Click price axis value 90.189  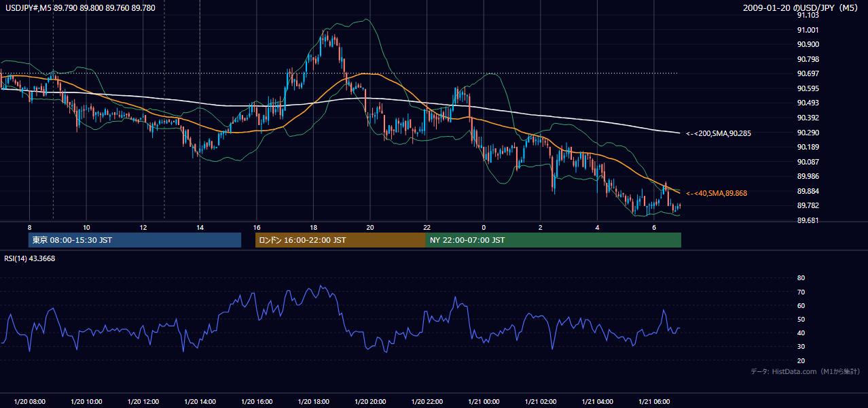(x=808, y=147)
